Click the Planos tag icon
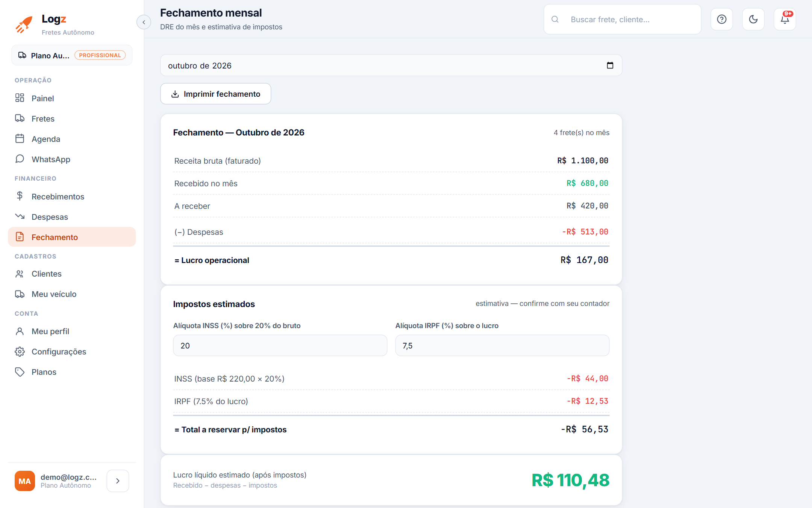 (20, 372)
